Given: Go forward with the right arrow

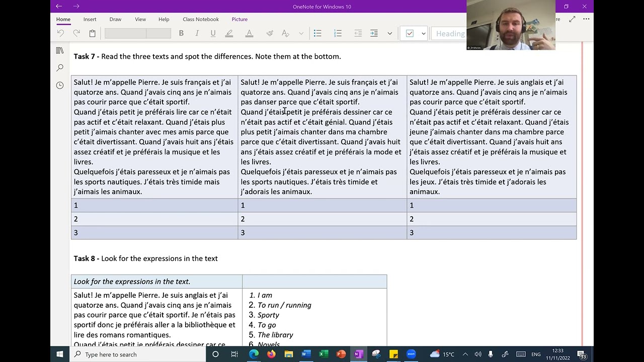Looking at the screenshot, I should point(76,7).
